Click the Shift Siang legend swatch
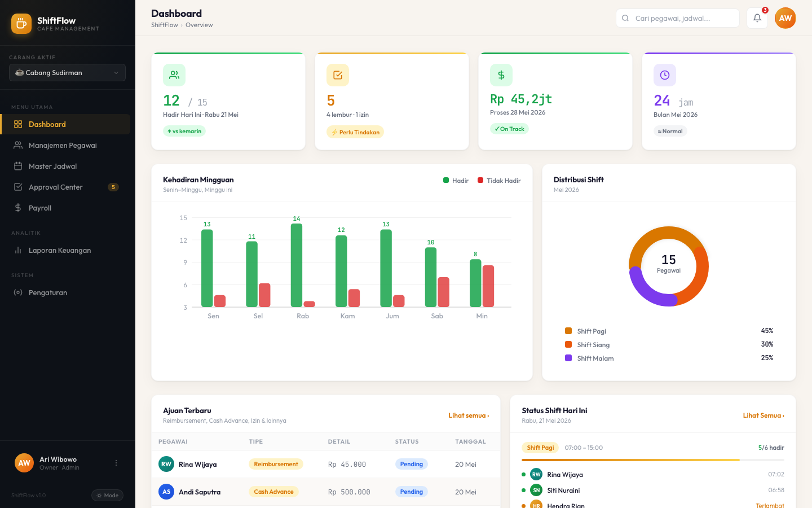 568,344
